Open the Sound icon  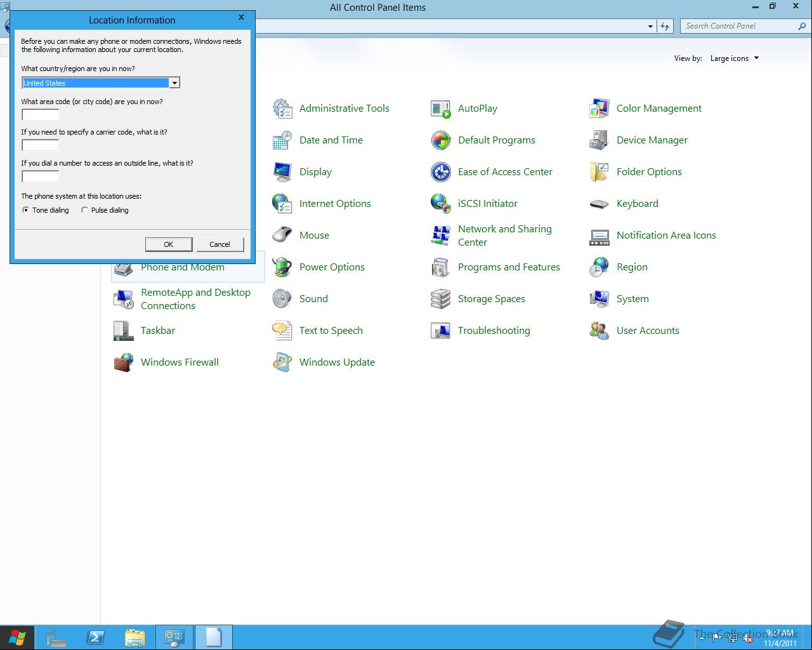pos(282,299)
